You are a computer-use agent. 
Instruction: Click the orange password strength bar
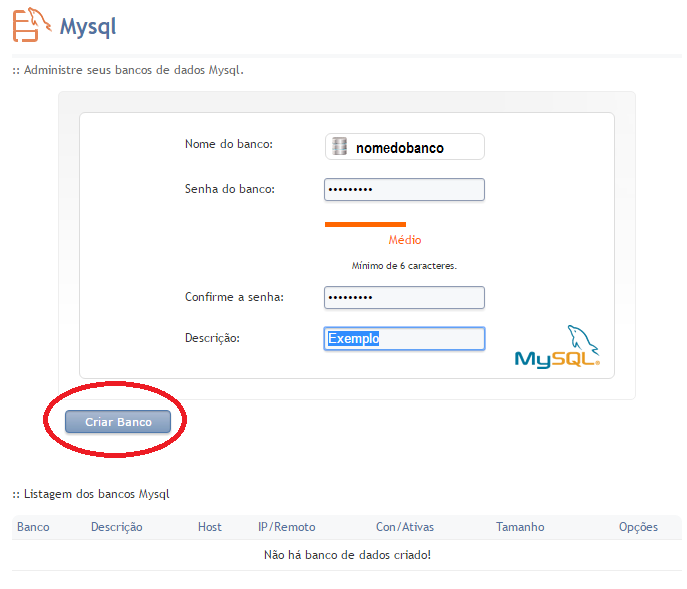point(365,224)
